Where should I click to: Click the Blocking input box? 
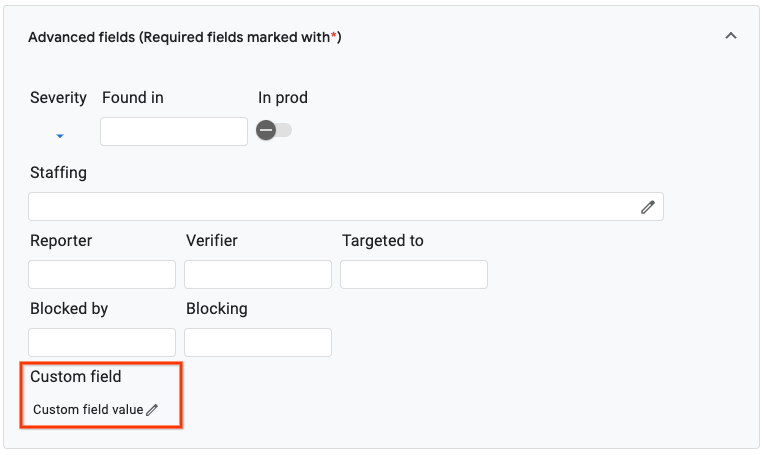tap(258, 343)
